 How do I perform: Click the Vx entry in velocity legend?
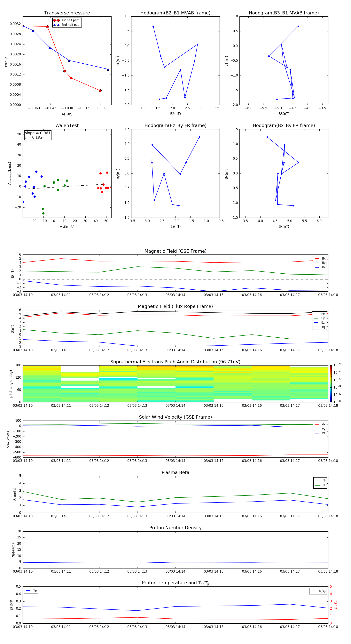click(x=320, y=424)
